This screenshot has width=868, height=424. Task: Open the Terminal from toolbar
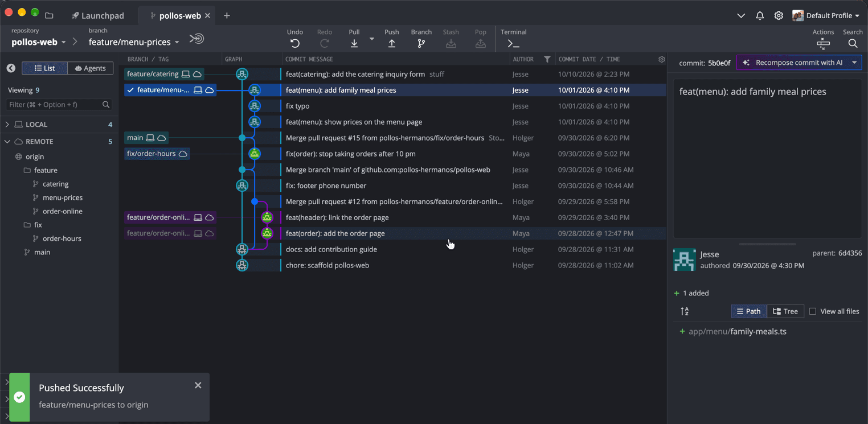point(513,43)
